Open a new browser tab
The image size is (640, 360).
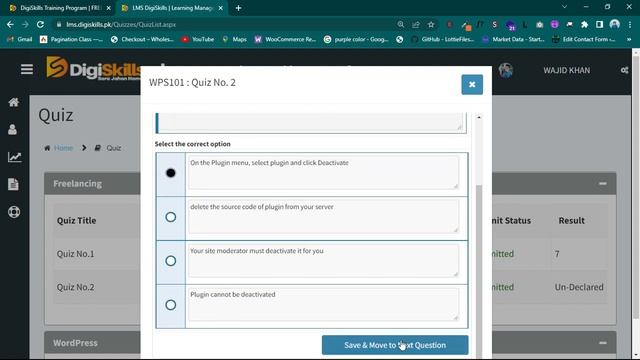tap(238, 8)
